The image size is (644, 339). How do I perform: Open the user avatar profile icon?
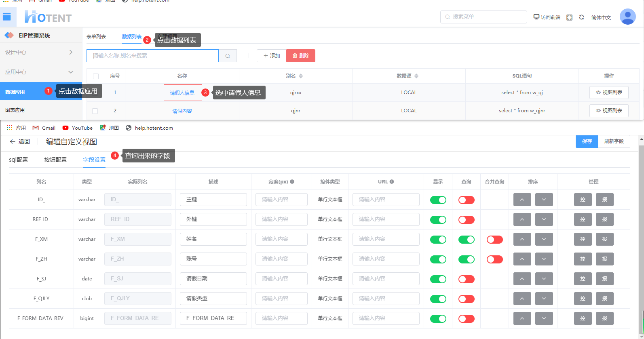pos(627,17)
